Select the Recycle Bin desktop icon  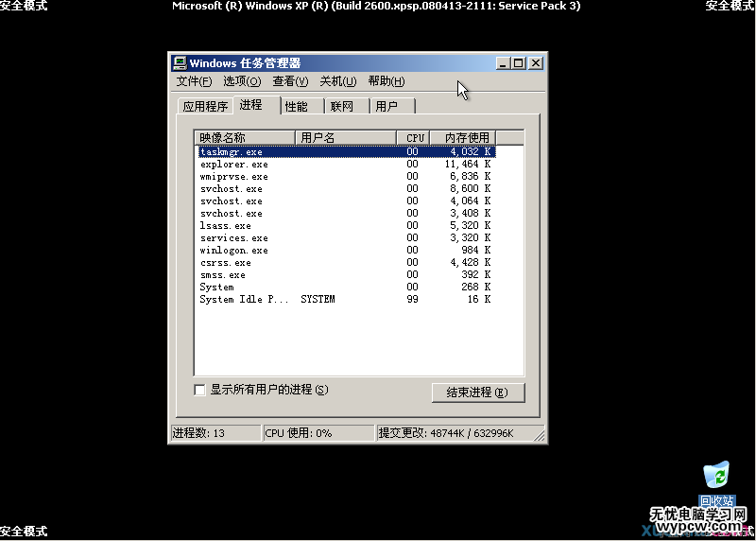[716, 482]
